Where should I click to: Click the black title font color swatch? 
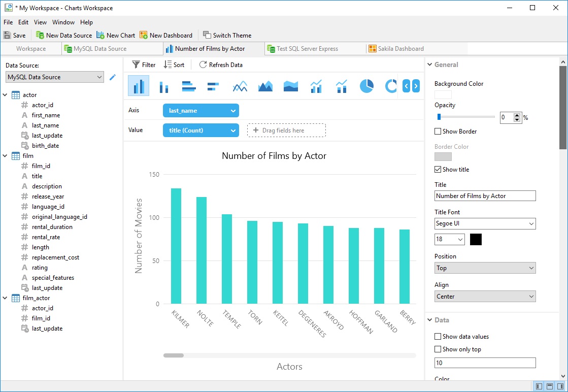point(476,240)
